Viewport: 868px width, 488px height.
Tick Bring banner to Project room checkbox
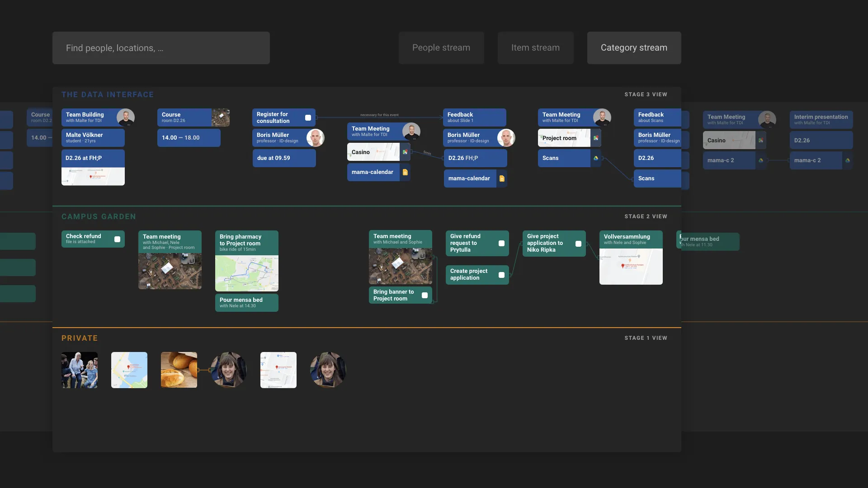coord(425,295)
